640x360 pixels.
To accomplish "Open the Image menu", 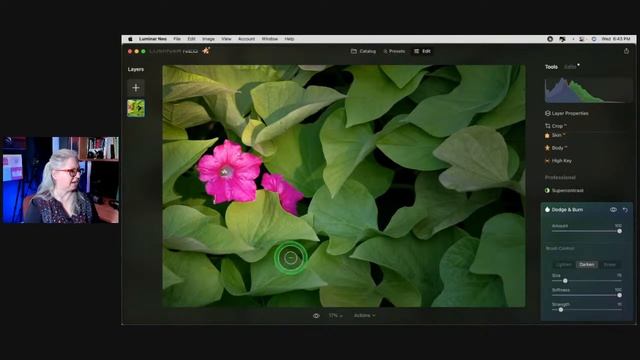I will [x=208, y=39].
